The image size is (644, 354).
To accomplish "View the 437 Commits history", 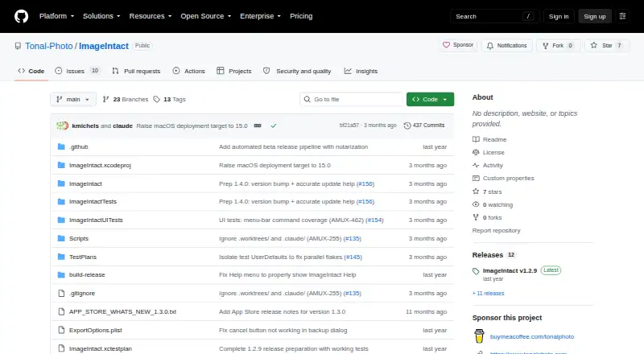I will click(424, 126).
